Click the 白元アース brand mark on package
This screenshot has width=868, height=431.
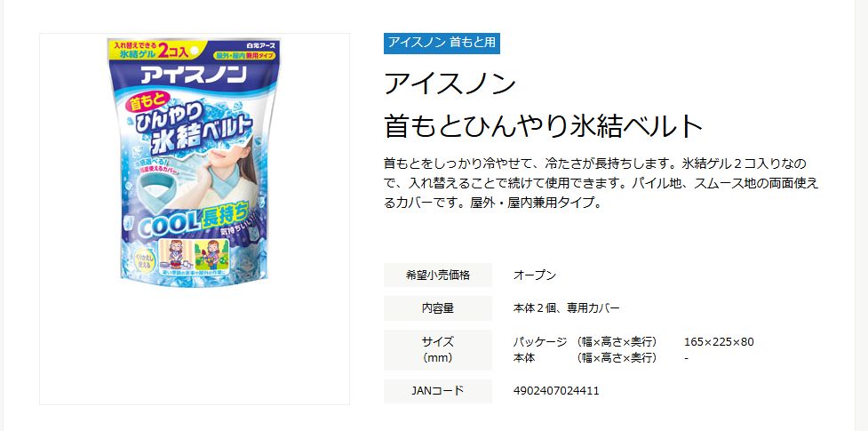tap(260, 46)
